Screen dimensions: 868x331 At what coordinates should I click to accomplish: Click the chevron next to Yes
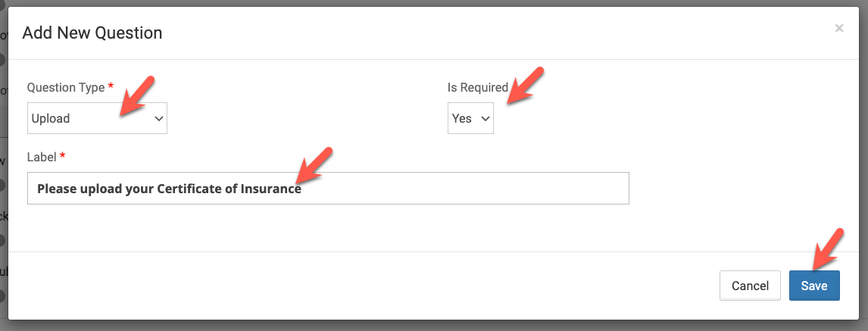[485, 119]
